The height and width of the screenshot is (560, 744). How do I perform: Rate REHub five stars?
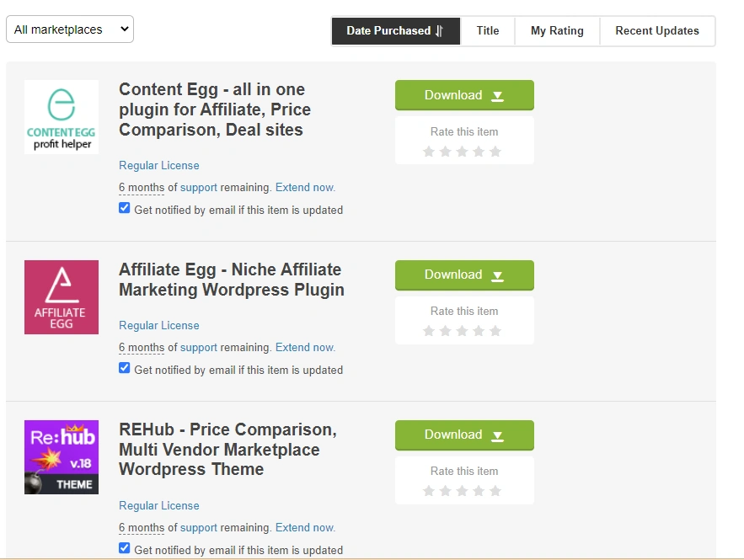(495, 491)
